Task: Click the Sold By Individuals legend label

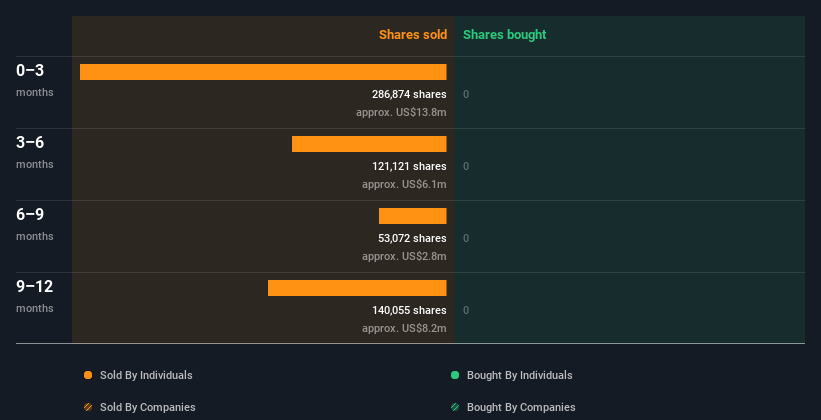Action: pos(146,375)
